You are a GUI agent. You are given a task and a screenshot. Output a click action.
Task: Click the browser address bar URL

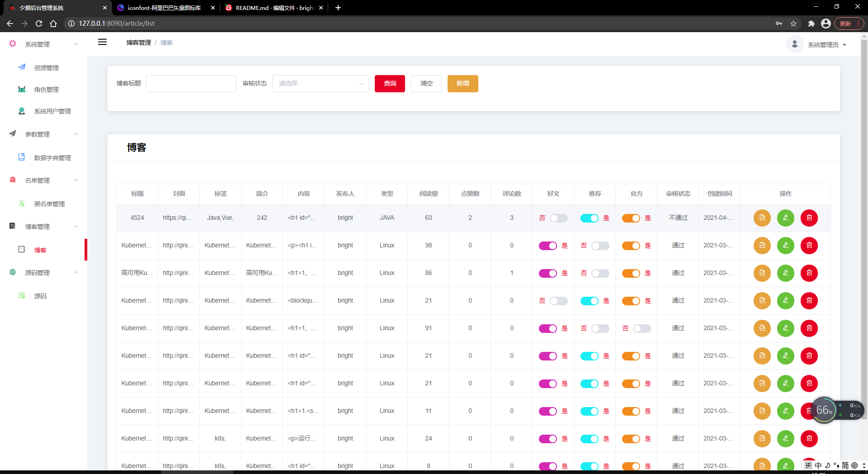tap(117, 24)
